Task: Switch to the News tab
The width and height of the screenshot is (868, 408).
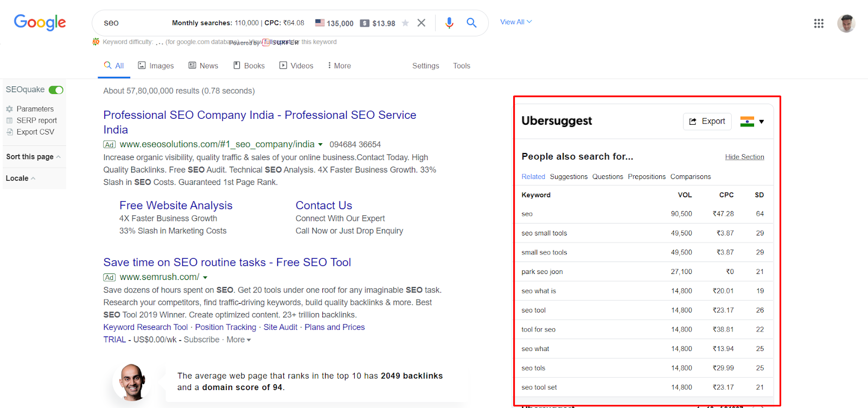Action: 203,66
